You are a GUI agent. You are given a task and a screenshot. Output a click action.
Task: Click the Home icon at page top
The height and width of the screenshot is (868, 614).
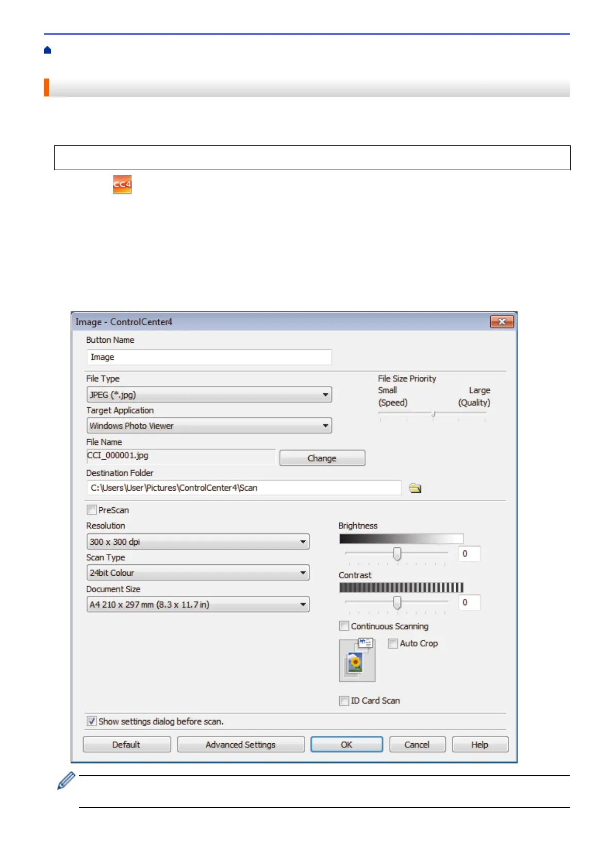point(47,50)
